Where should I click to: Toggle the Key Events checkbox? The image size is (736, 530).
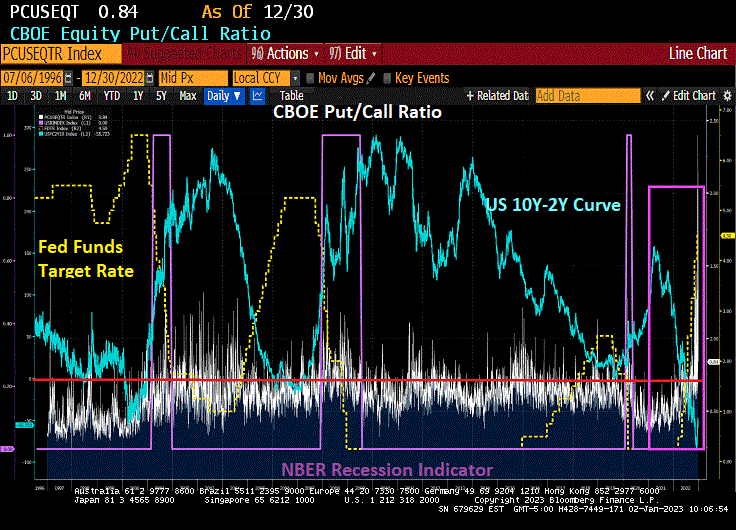click(x=387, y=78)
